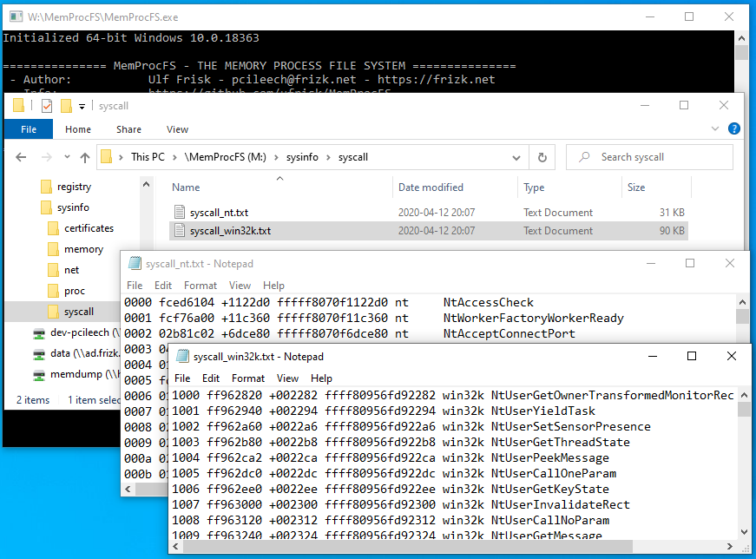Expand the ribbon with the chevron
Screen dimensions: 756x559
(717, 129)
